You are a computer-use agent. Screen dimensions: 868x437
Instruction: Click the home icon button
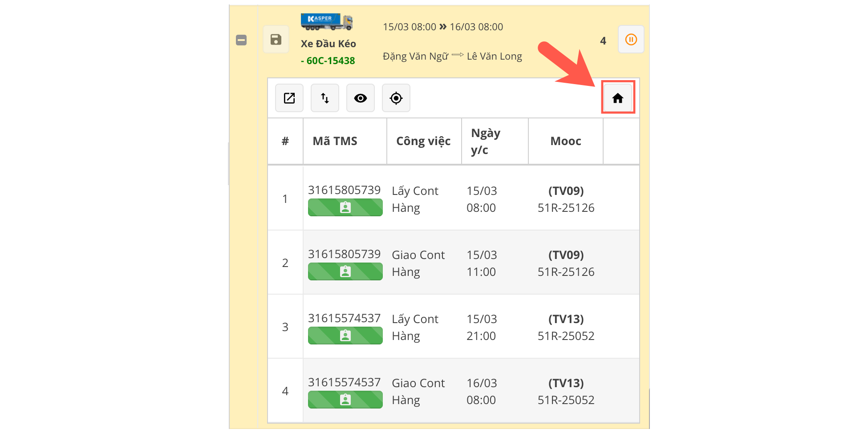click(x=617, y=98)
